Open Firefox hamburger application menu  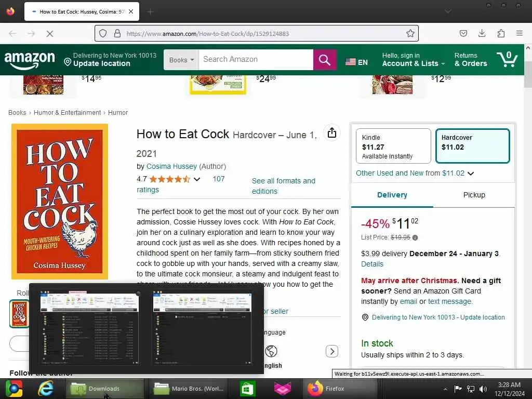coord(520,33)
